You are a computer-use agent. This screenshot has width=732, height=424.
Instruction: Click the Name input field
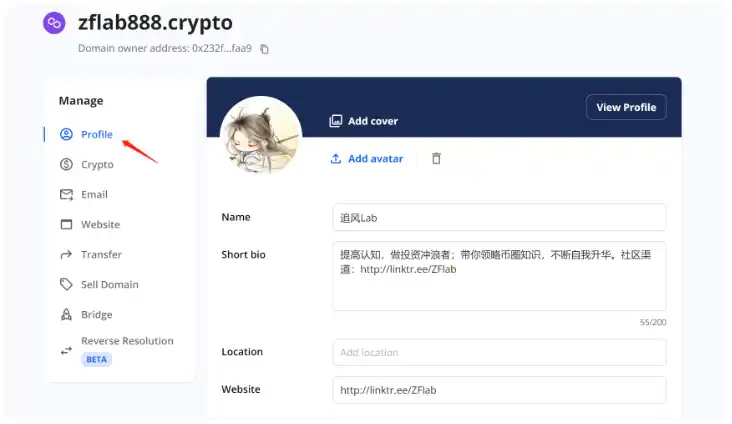tap(499, 218)
